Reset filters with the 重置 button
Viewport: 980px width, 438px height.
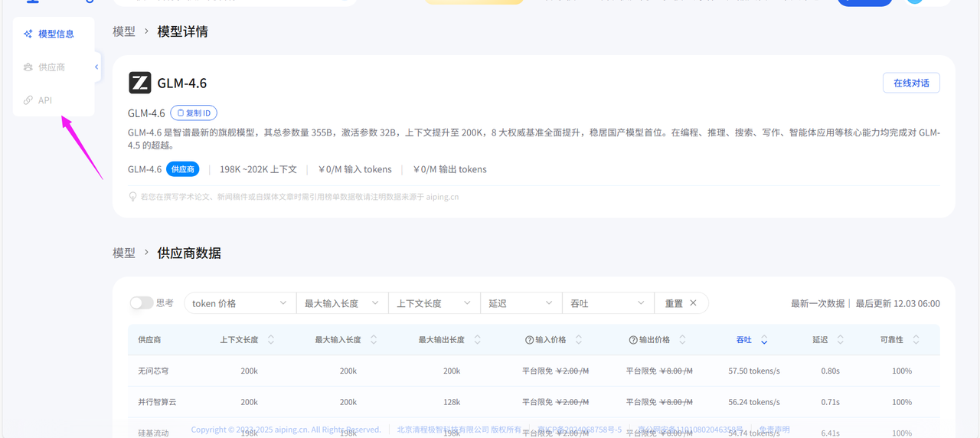click(x=681, y=303)
